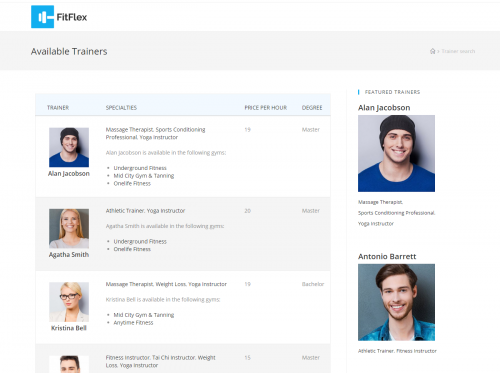This screenshot has height=373, width=500.
Task: Open the home breadcrumb icon
Action: [433, 51]
